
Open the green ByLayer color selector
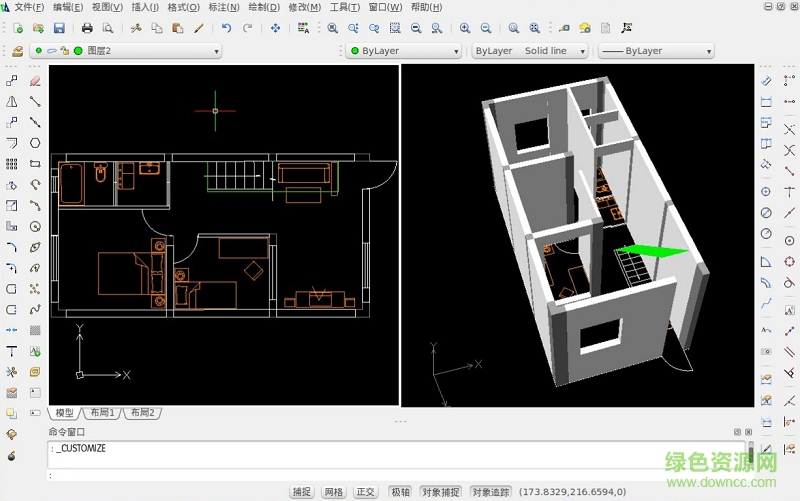click(x=404, y=51)
